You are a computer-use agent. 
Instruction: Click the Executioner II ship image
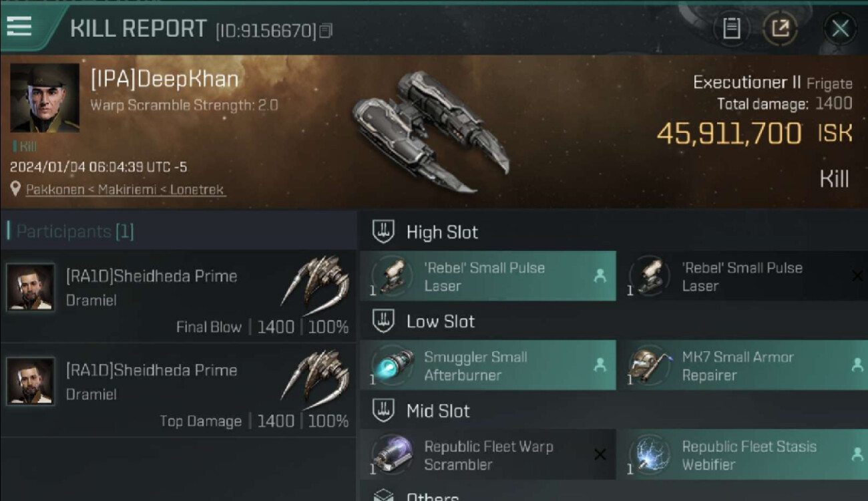pos(431,132)
